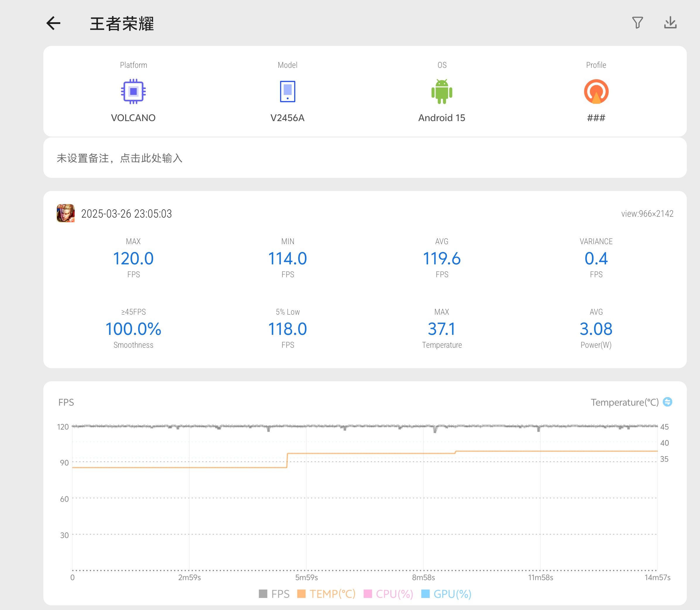Click the 14m57s end time label

pyautogui.click(x=658, y=577)
